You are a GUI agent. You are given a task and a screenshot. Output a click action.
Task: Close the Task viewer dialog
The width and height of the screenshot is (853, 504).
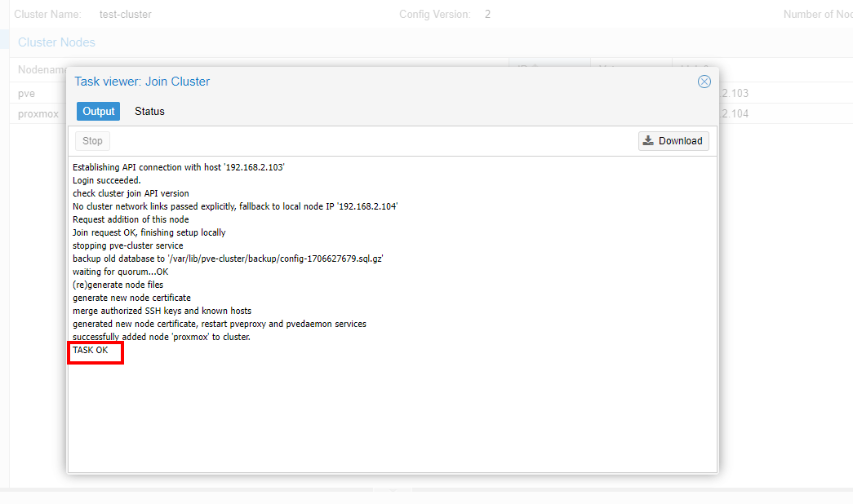(704, 82)
